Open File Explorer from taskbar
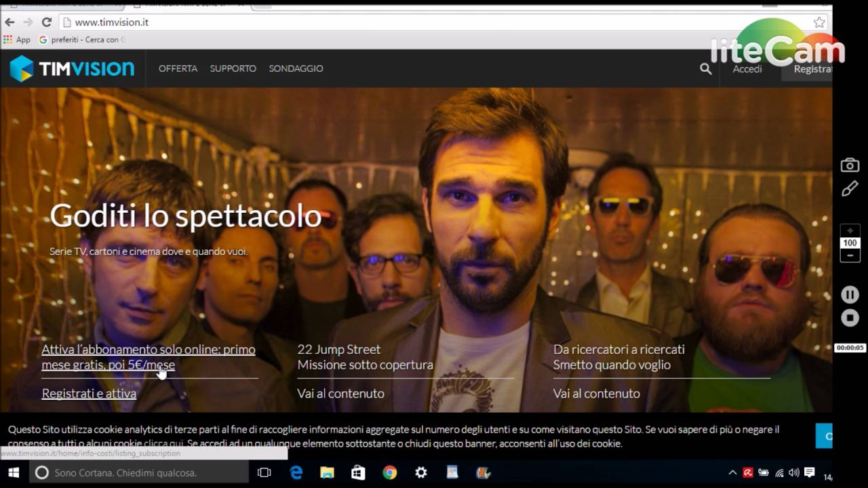Viewport: 868px width, 488px height. pos(327,472)
